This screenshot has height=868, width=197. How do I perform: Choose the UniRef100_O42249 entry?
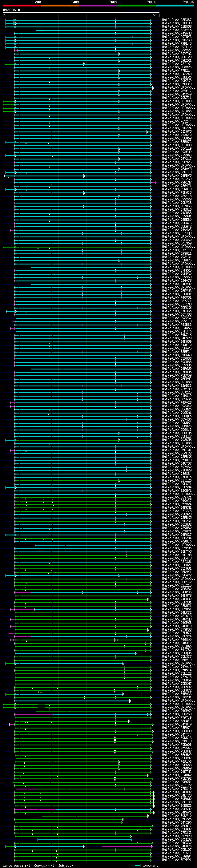[x=177, y=94]
